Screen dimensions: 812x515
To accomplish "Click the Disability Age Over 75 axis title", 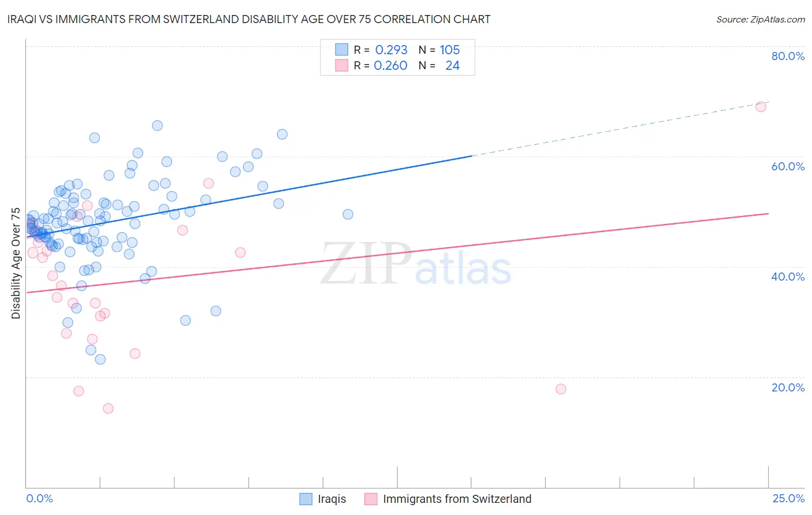I will coord(16,263).
